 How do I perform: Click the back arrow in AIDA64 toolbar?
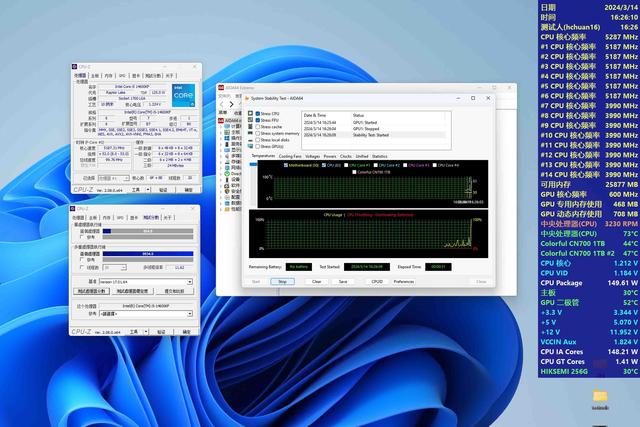click(222, 105)
